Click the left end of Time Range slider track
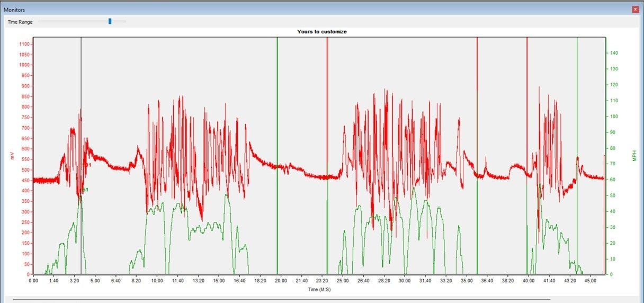644x303 pixels. click(x=40, y=22)
